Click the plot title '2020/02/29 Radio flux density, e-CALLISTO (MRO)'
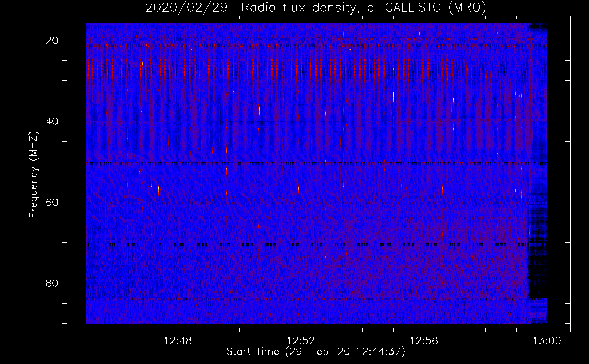Screen dimensions: 589x364 316,7
